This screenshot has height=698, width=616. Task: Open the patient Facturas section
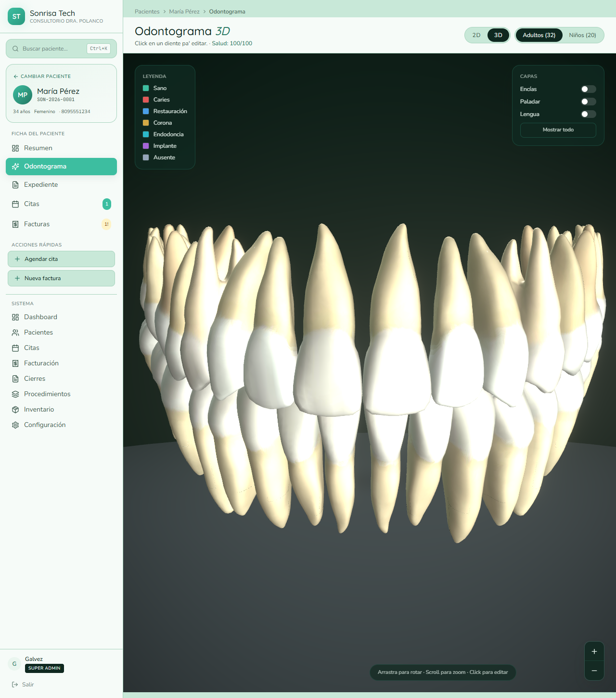(61, 224)
